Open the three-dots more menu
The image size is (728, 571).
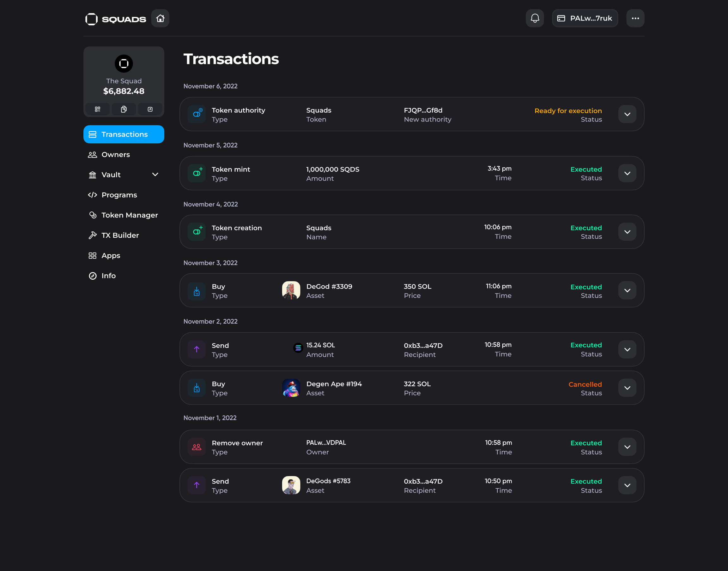point(635,18)
